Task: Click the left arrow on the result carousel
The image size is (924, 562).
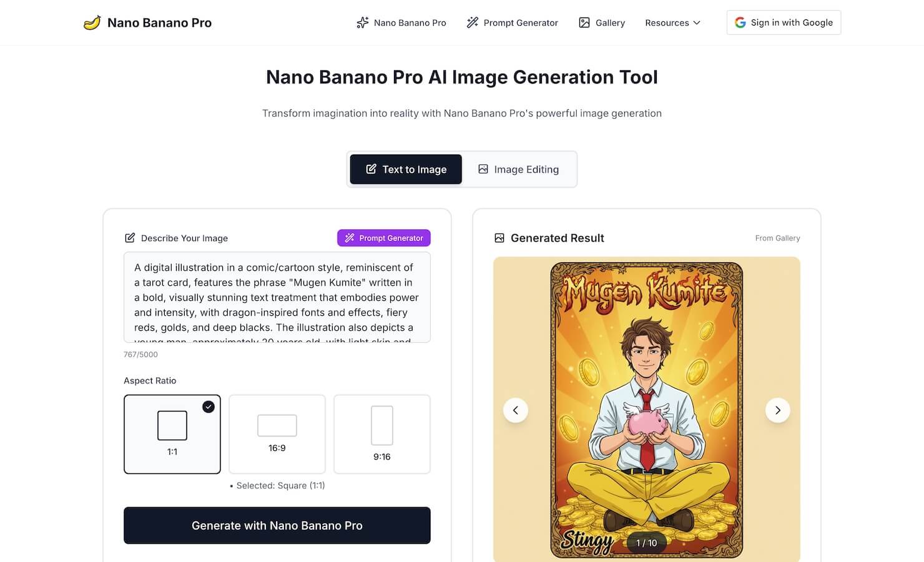Action: click(x=516, y=410)
